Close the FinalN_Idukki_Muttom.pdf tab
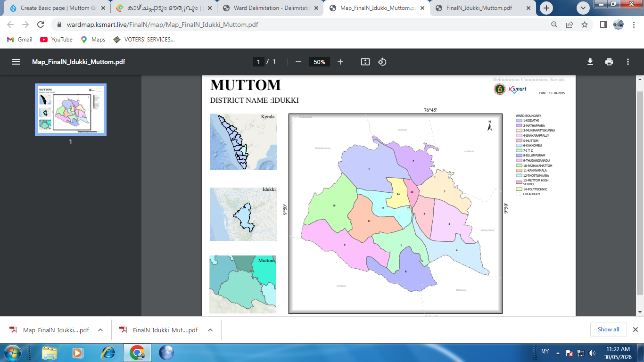Screen dimensions: 644x362 pyautogui.click(x=529, y=8)
